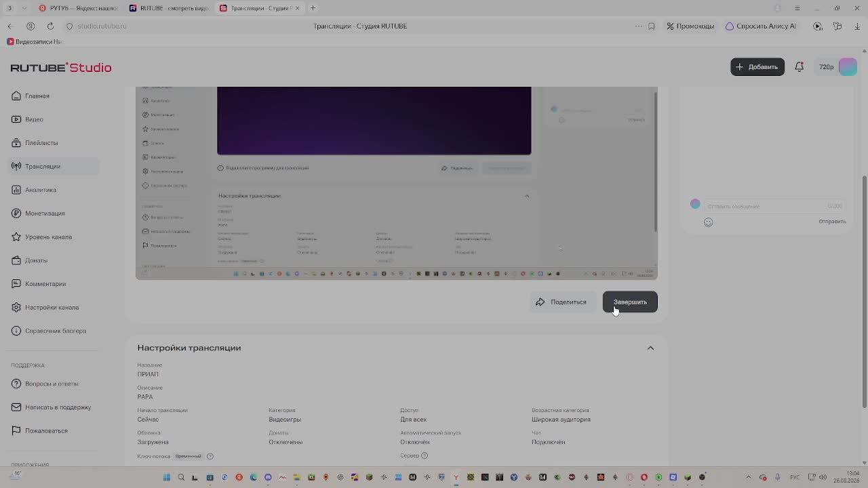Click the Пожаловаться flag icon
The height and width of the screenshot is (488, 868).
tap(17, 430)
